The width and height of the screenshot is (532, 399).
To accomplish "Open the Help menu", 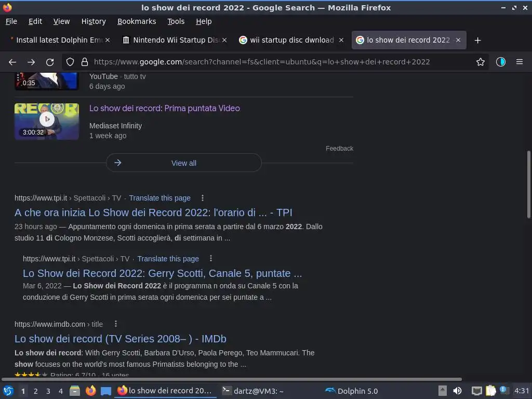I will tap(204, 21).
